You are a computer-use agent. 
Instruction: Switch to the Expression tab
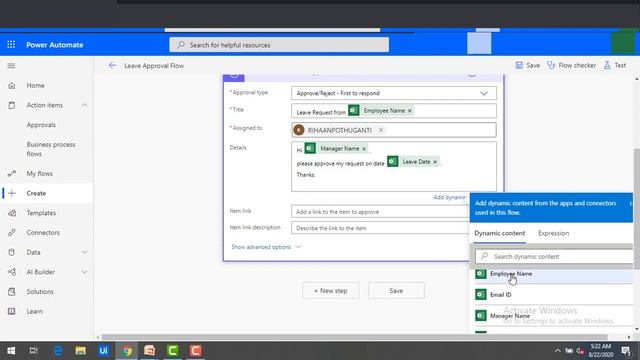[553, 233]
